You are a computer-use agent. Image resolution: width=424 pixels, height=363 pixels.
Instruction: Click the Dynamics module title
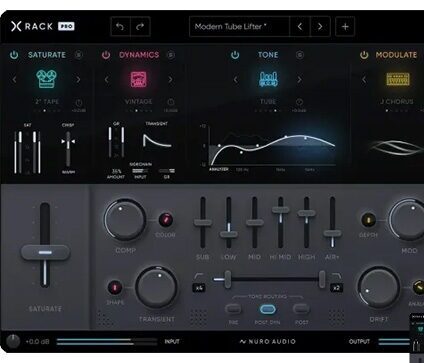coord(139,55)
